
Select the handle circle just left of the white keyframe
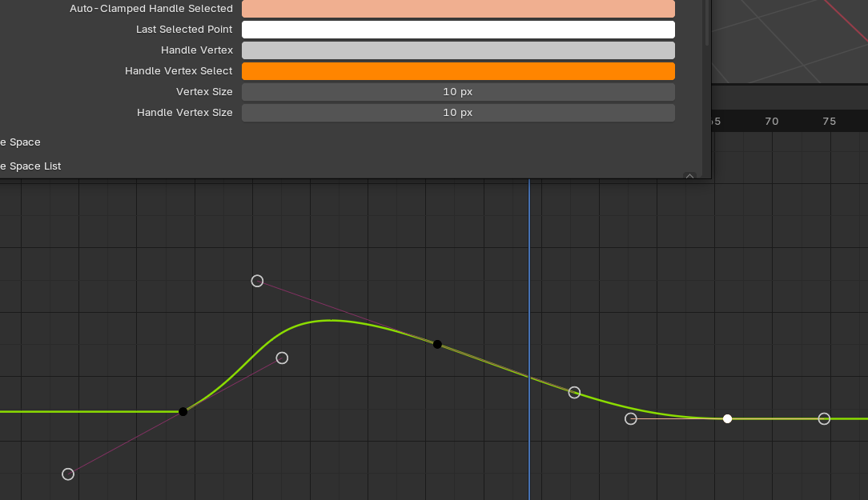point(630,418)
